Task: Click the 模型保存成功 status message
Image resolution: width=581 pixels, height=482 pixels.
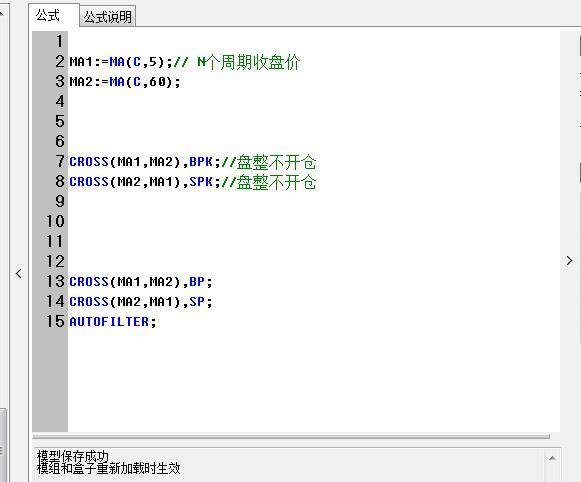Action: point(73,456)
